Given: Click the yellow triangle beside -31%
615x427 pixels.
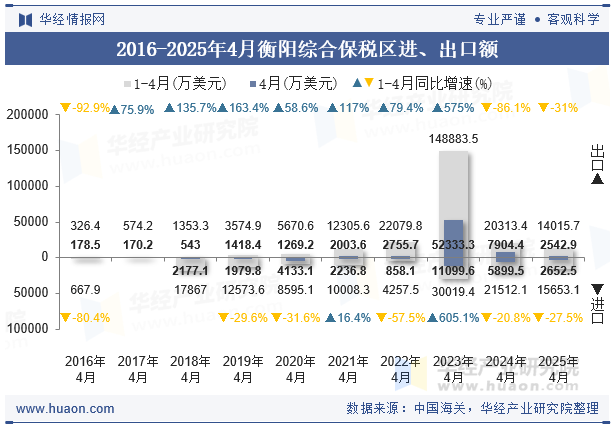Looking at the screenshot, I should (x=544, y=107).
